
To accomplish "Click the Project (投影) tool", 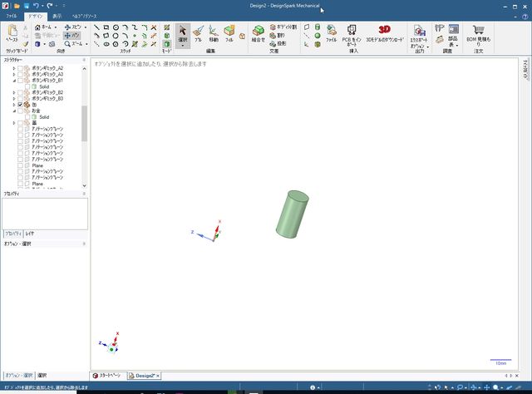I will tap(278, 44).
